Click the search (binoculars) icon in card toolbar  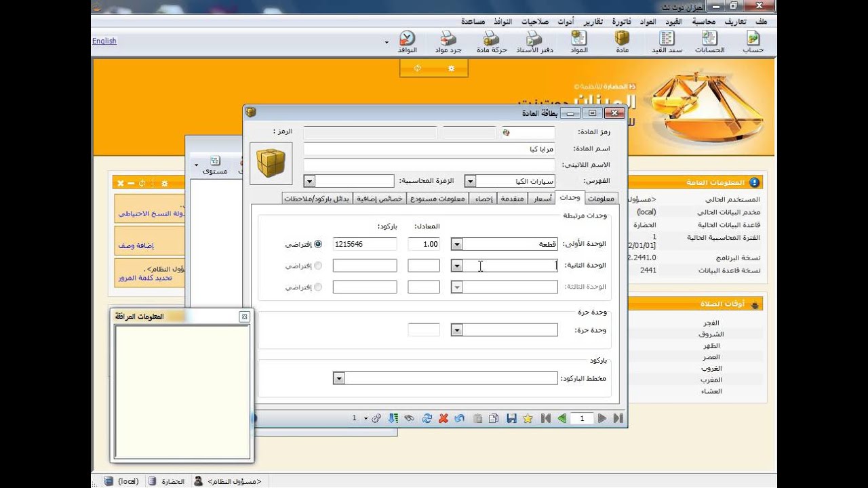[x=409, y=419]
